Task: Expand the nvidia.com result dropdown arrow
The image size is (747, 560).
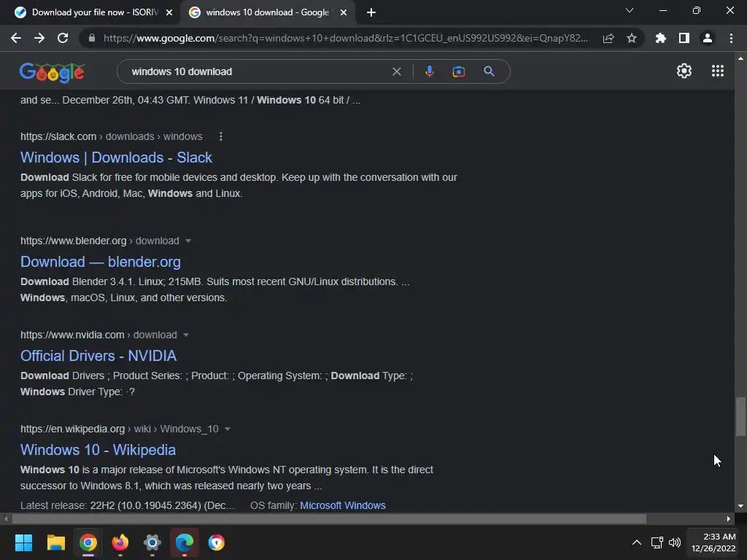Action: 186,335
